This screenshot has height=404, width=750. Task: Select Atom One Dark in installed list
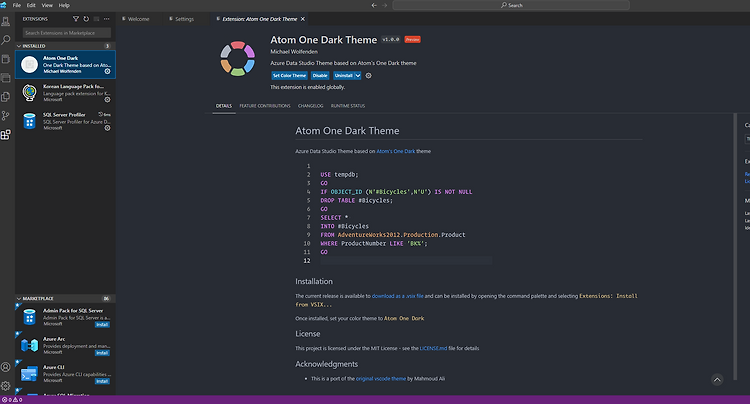coord(65,65)
